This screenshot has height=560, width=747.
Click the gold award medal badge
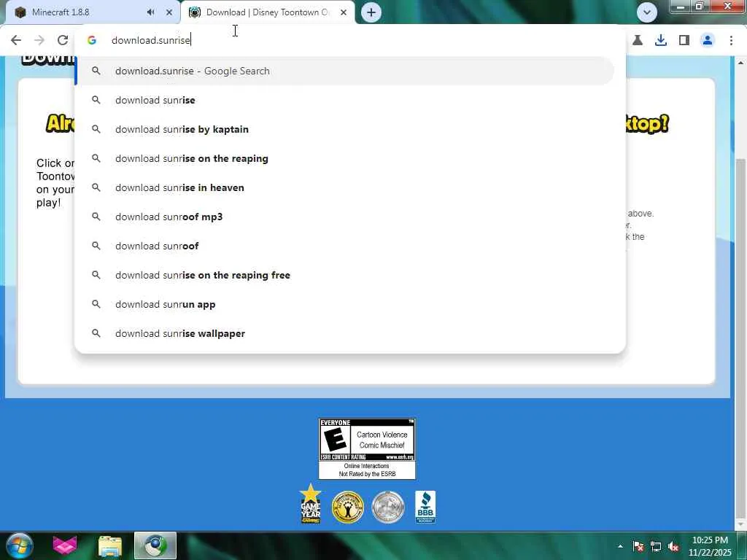coord(348,507)
